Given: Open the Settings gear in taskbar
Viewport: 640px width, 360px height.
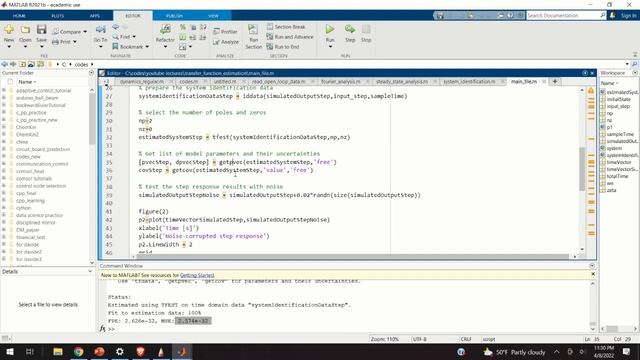Looking at the screenshot, I should [x=120, y=351].
